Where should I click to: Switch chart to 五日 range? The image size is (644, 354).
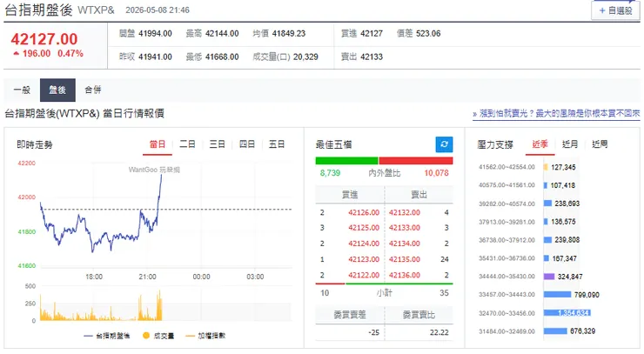pyautogui.click(x=277, y=144)
